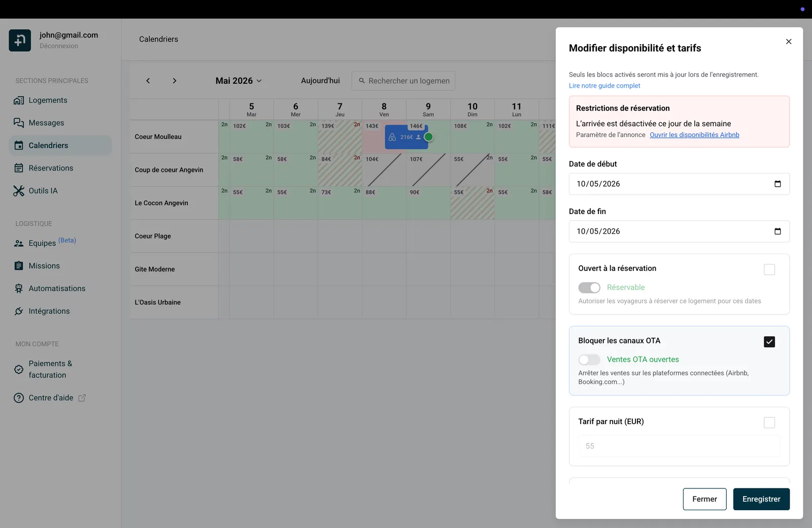The image size is (812, 528).
Task: Click the Aujourd'hui button
Action: [x=320, y=81]
